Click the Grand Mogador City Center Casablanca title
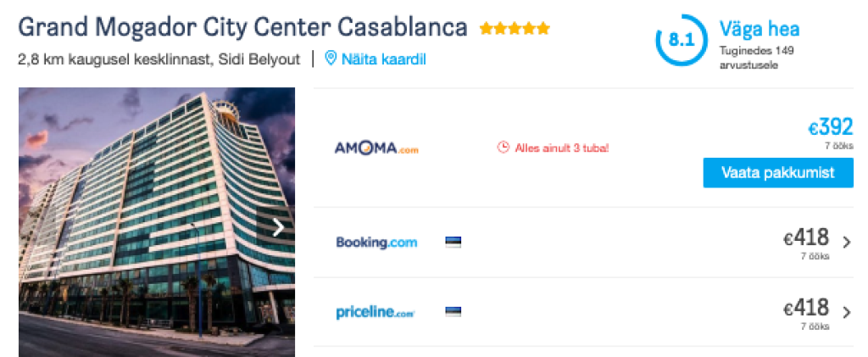Viewport: 868px width, 357px height. 242,27
